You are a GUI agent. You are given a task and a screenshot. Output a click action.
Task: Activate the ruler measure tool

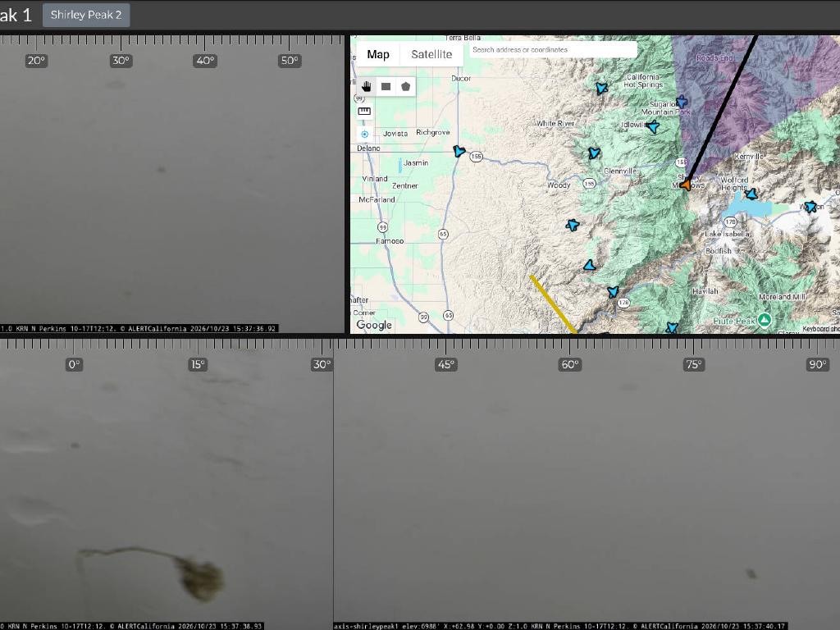364,111
